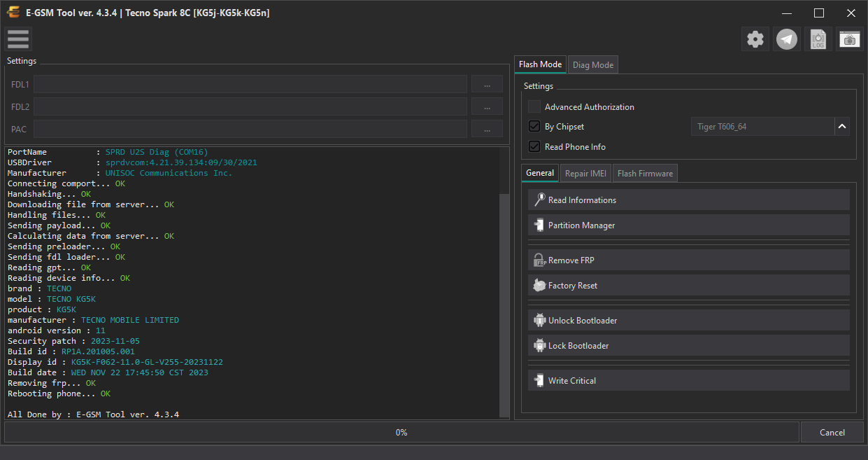Click the 0% progress bar

tap(401, 432)
